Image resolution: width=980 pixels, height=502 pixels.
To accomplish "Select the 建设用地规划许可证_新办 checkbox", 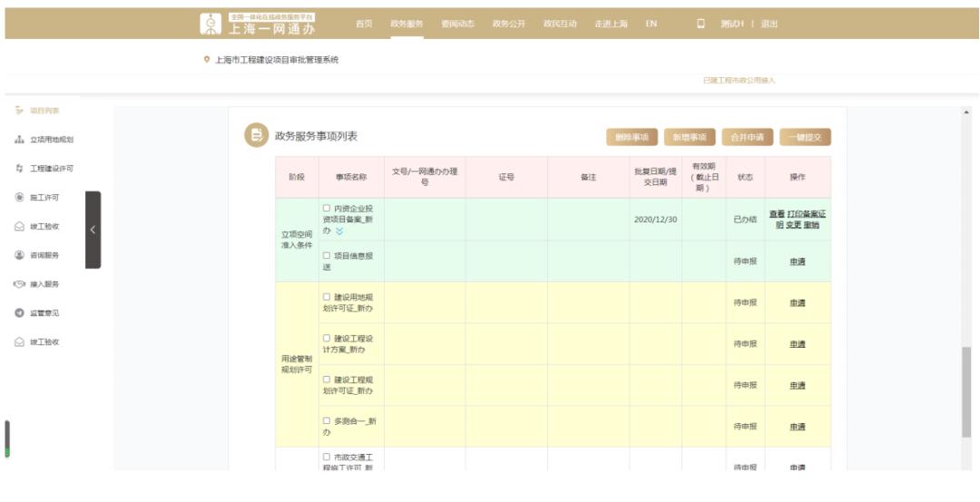I will tap(327, 297).
